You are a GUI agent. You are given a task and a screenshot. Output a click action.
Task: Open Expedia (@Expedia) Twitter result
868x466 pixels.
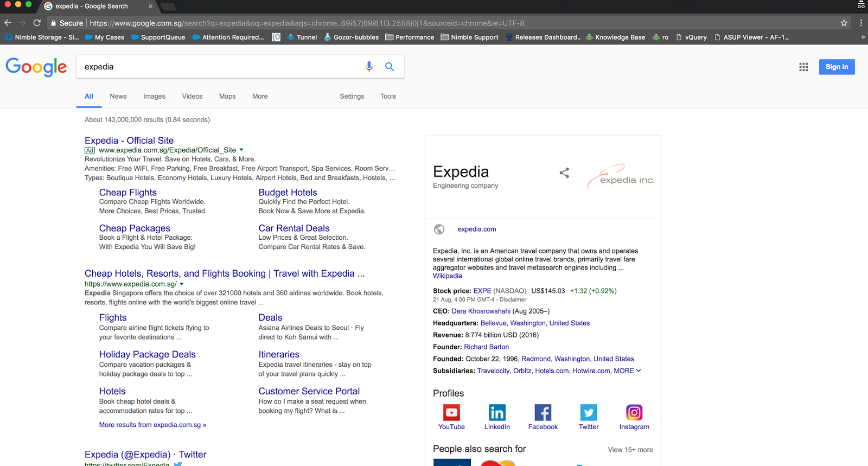tap(145, 455)
